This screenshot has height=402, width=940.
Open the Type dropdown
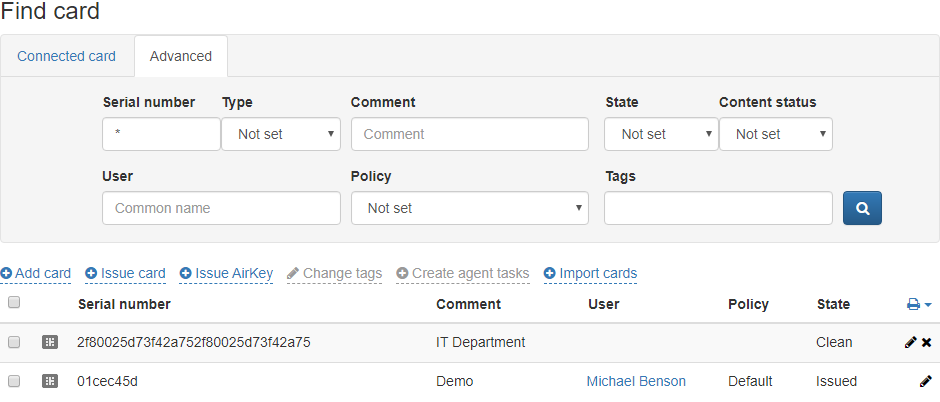(281, 134)
